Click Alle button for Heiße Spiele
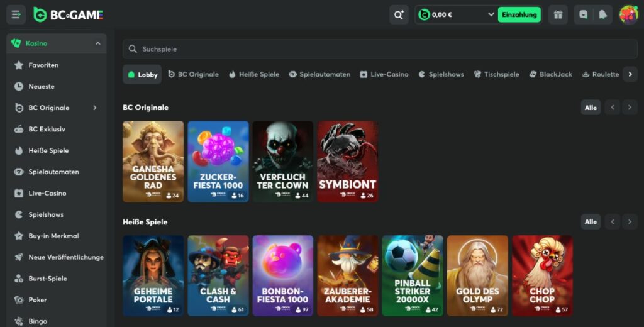The height and width of the screenshot is (327, 644). (x=591, y=222)
